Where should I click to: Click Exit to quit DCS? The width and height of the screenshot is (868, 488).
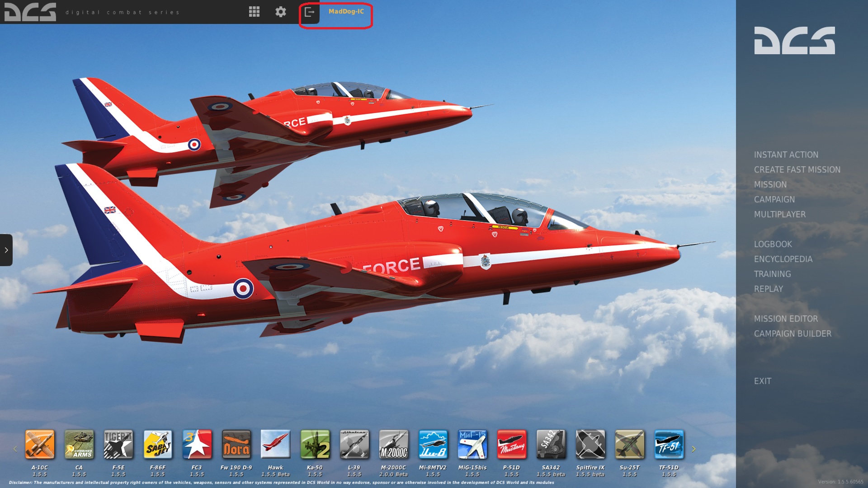tap(763, 381)
